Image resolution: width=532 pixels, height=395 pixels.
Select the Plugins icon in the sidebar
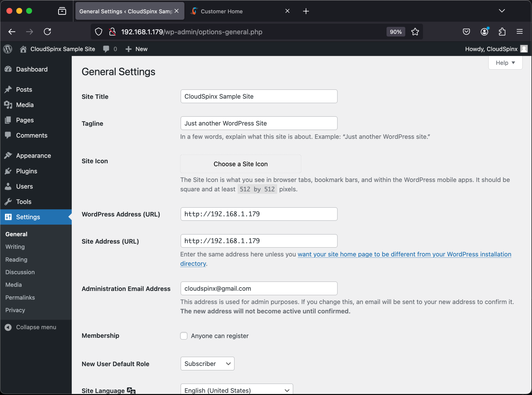coord(9,171)
